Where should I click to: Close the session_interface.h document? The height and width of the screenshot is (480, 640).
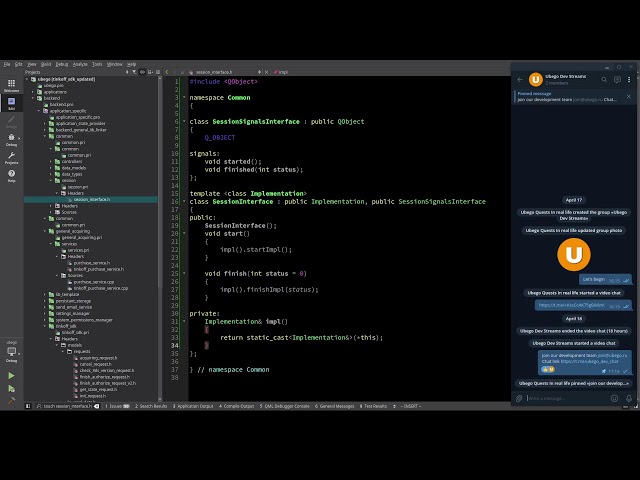[x=267, y=72]
